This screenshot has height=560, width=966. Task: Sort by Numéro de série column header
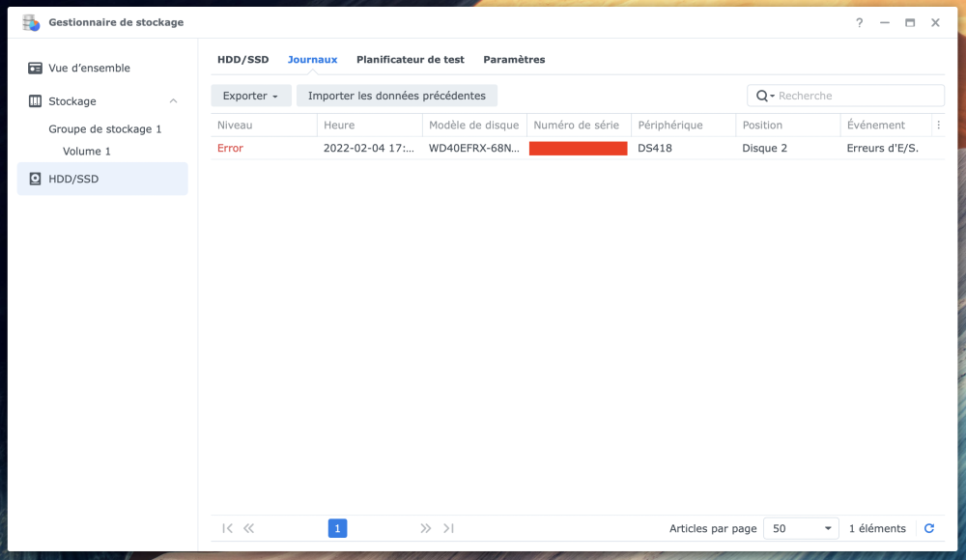tap(579, 126)
